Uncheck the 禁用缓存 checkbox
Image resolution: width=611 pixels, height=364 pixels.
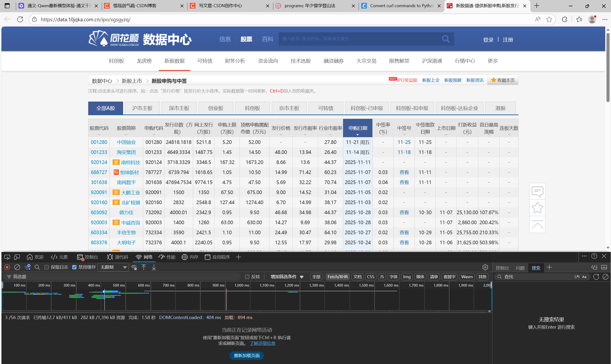tap(74, 267)
